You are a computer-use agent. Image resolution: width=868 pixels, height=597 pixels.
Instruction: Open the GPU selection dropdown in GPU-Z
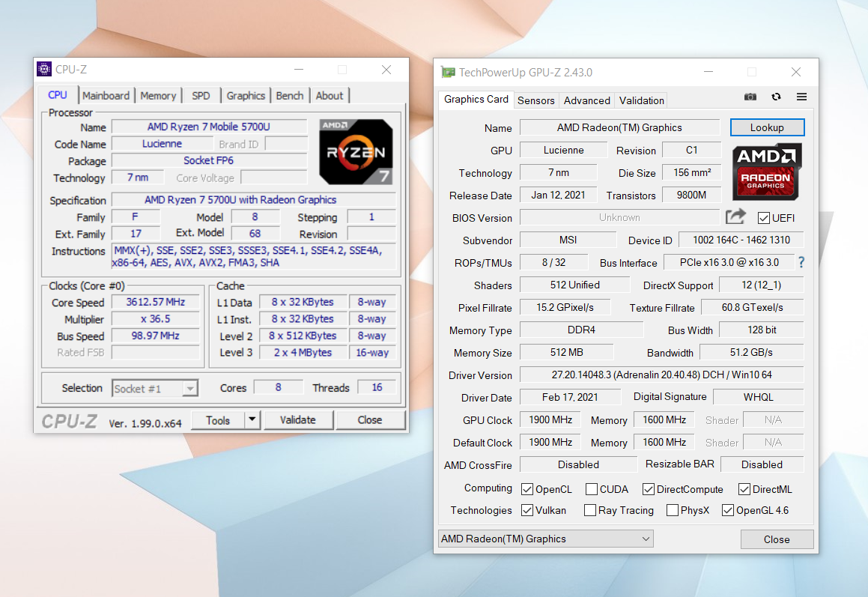pos(546,539)
